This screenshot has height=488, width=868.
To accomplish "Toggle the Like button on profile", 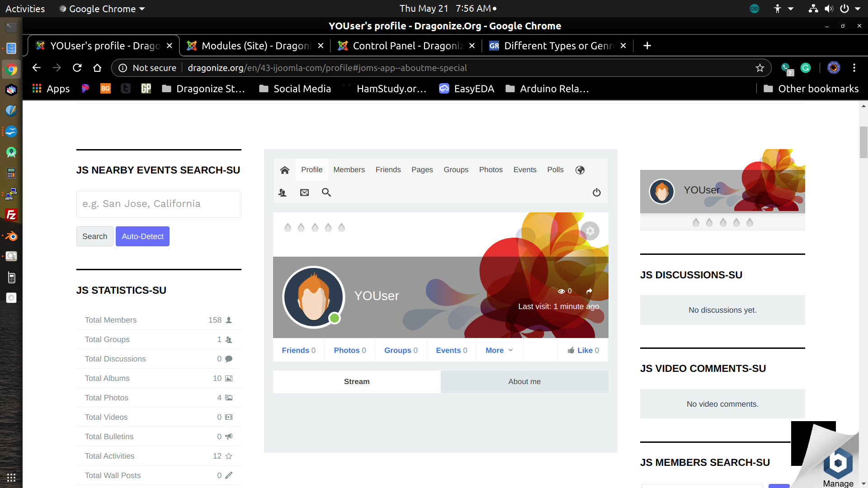I will click(583, 350).
